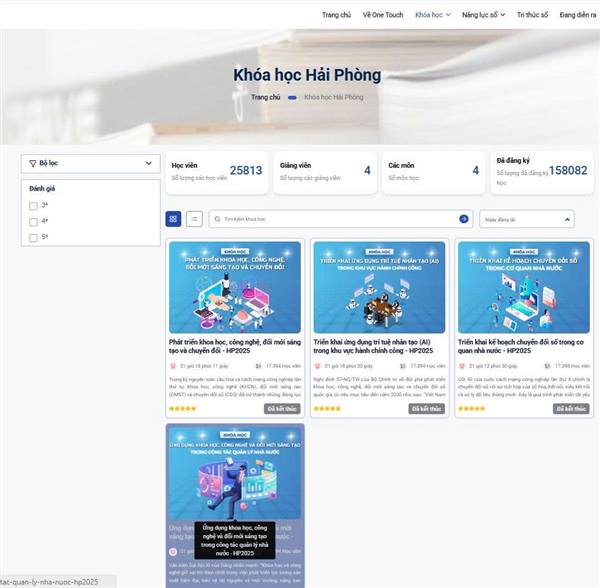Screen dimensions: 600x588
Task: Click Trang chủ breadcrumb link
Action: 266,97
